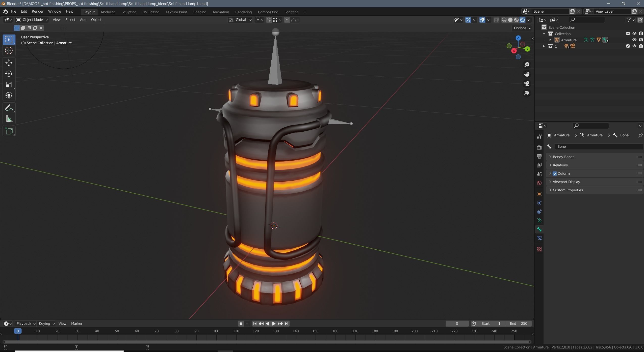Toggle camera view icon in viewport
The height and width of the screenshot is (352, 644).
(527, 84)
